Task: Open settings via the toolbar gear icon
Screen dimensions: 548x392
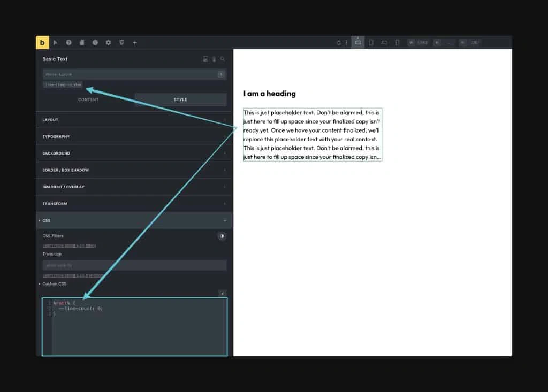Action: tap(108, 43)
